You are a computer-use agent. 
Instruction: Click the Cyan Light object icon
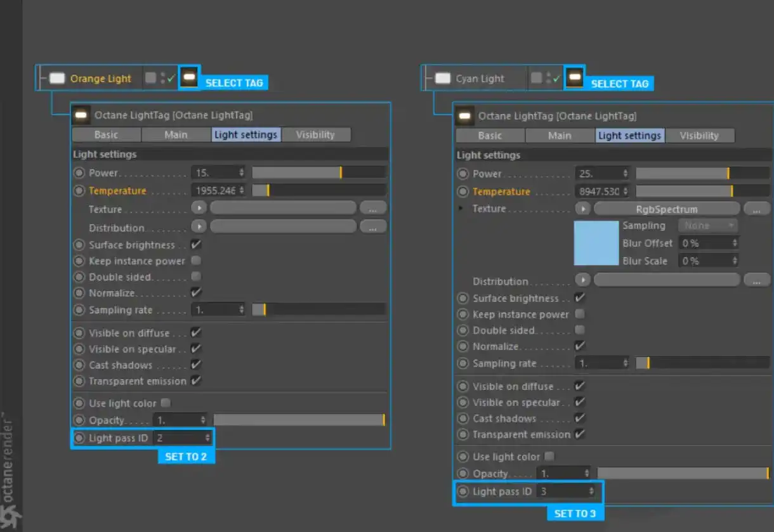coord(442,79)
